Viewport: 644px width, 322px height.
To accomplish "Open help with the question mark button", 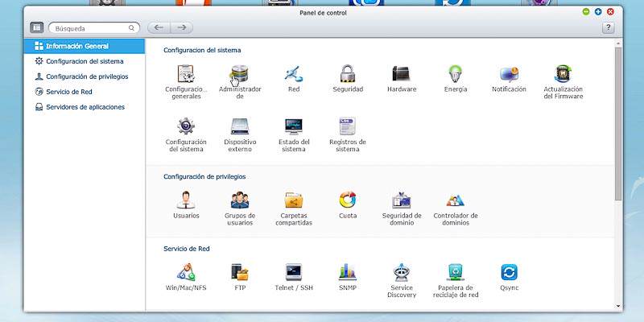I will [608, 28].
